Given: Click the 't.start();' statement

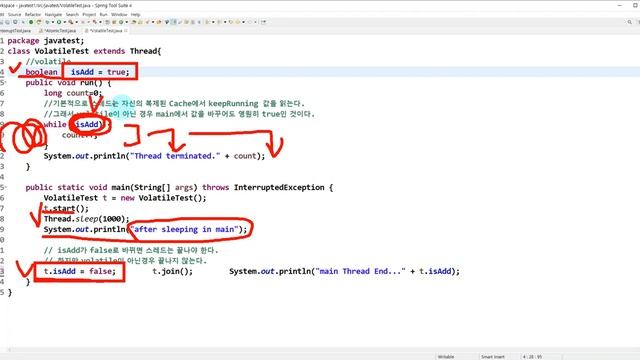Looking at the screenshot, I should click(66, 209).
